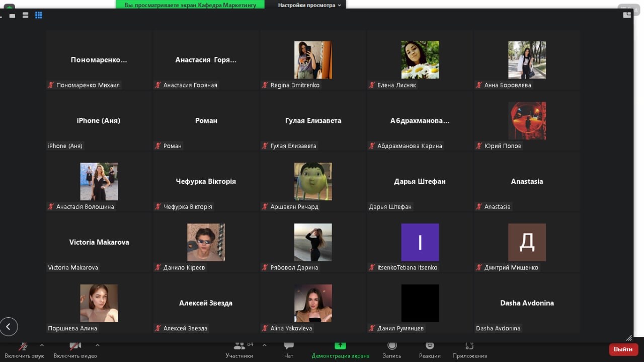Expand video options arrow next to Включить видео

(x=97, y=345)
